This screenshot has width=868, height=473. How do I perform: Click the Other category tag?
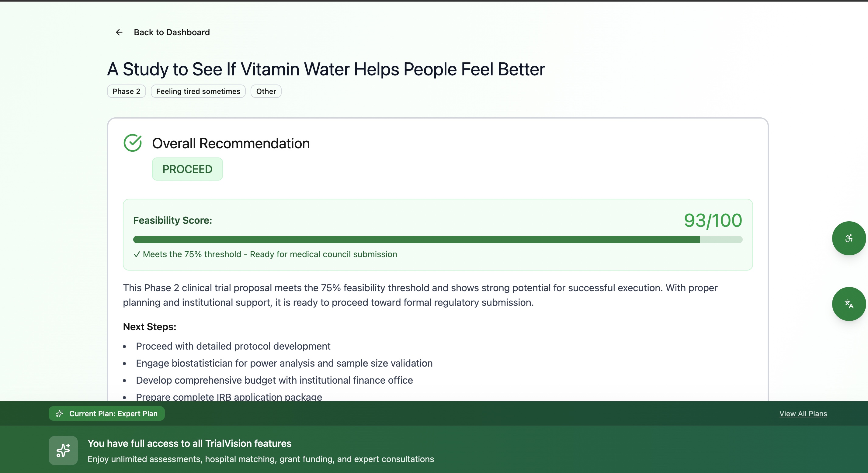click(x=266, y=91)
